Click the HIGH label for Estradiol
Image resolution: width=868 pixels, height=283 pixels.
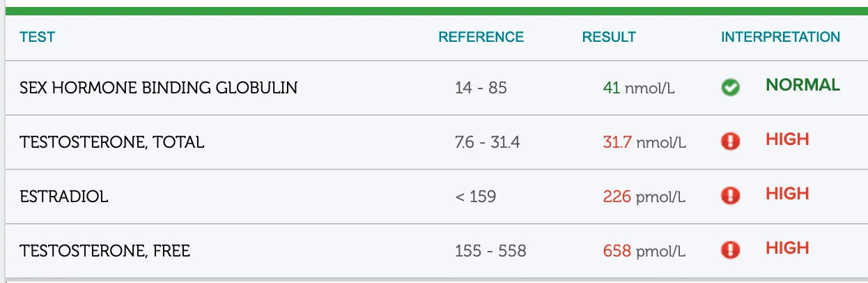pyautogui.click(x=787, y=194)
